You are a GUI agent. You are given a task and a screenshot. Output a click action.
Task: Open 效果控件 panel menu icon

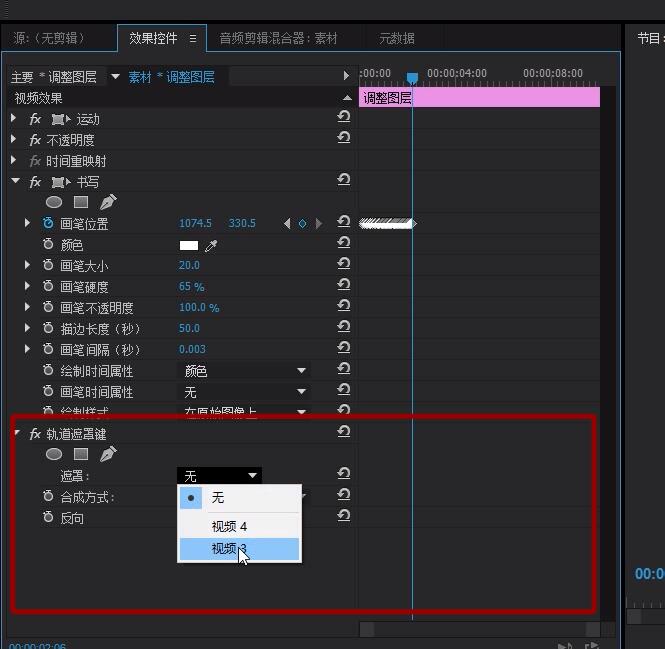[193, 39]
